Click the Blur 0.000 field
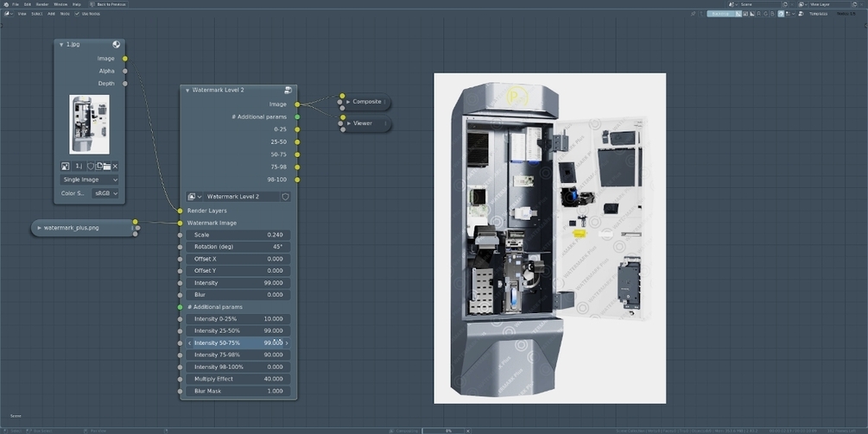 click(x=238, y=295)
